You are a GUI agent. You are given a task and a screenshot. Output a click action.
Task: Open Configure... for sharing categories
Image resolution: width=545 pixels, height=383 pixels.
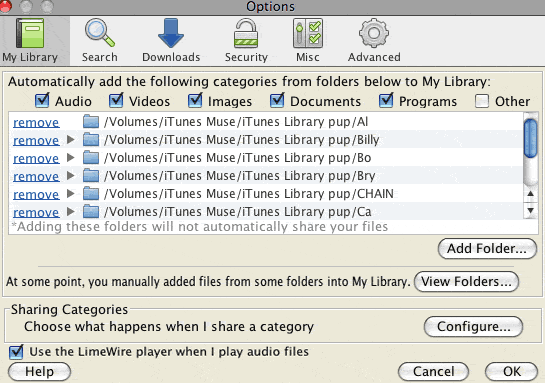coord(473,326)
